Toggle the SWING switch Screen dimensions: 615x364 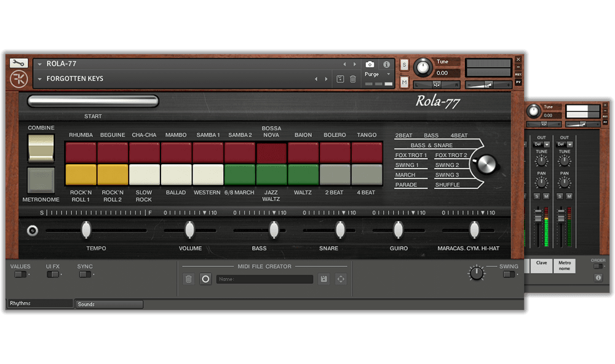tap(509, 274)
